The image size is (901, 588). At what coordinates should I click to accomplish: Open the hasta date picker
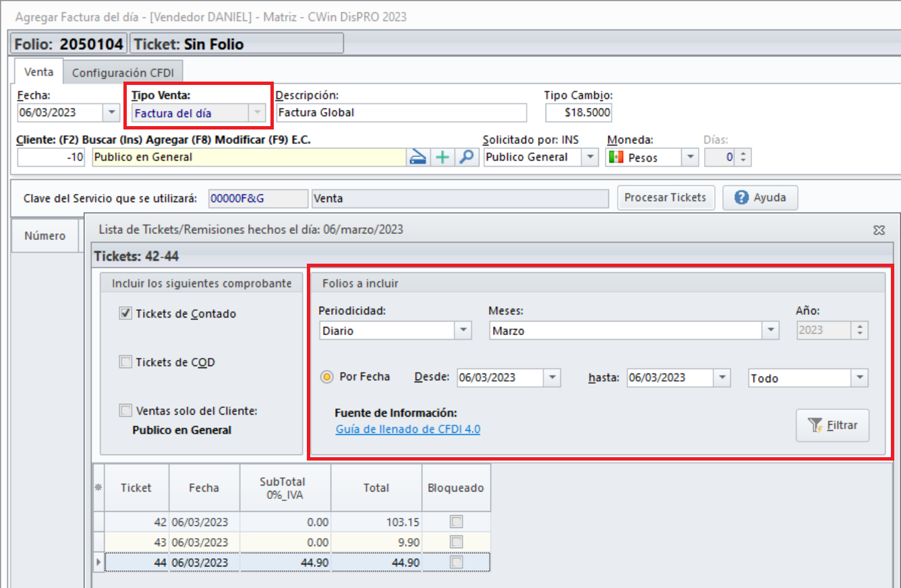[722, 378]
